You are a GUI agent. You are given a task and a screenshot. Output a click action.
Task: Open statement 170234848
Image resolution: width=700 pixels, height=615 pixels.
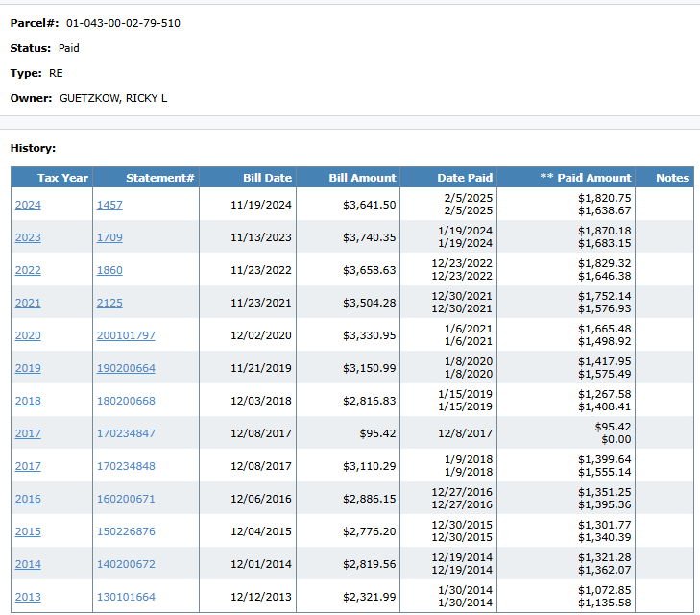[x=126, y=466]
